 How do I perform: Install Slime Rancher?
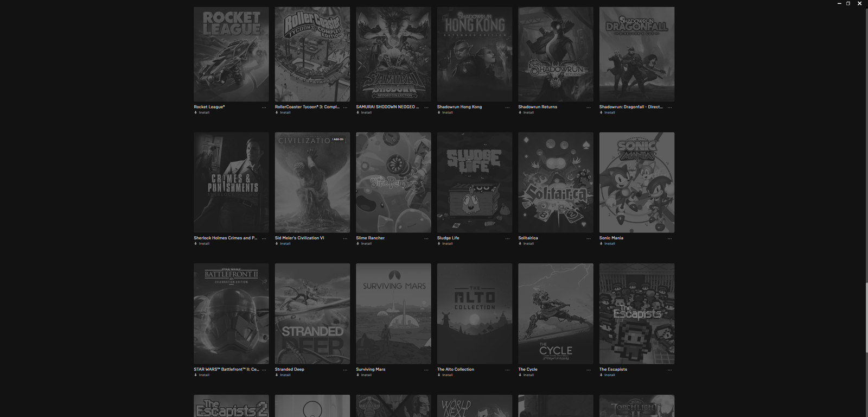click(x=364, y=243)
